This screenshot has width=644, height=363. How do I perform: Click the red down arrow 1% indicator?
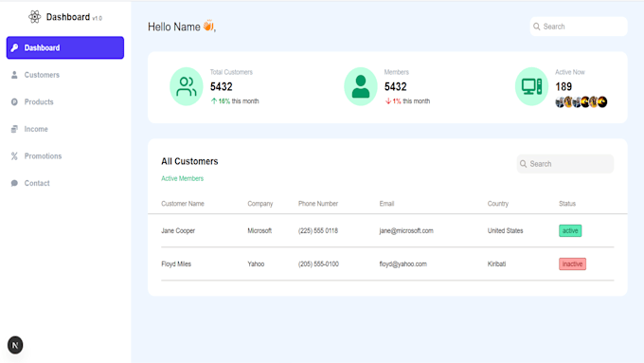coord(393,101)
